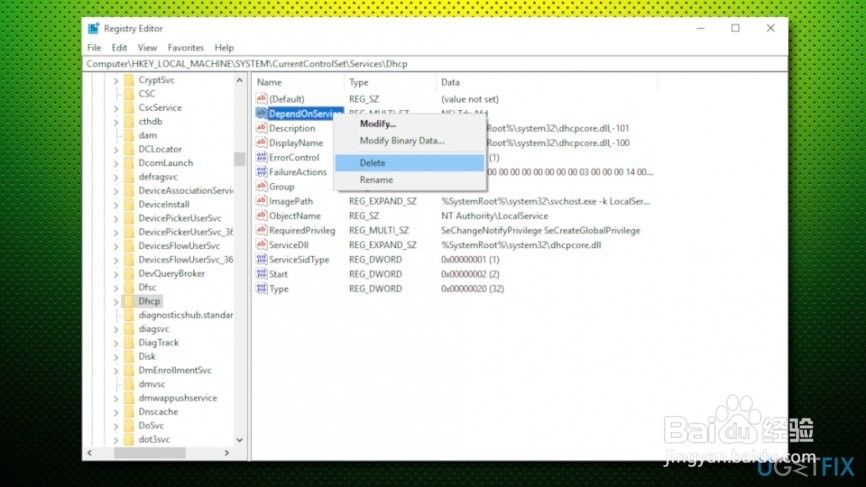Select the DevicesFlowUserSvc key
The height and width of the screenshot is (487, 866).
(179, 246)
